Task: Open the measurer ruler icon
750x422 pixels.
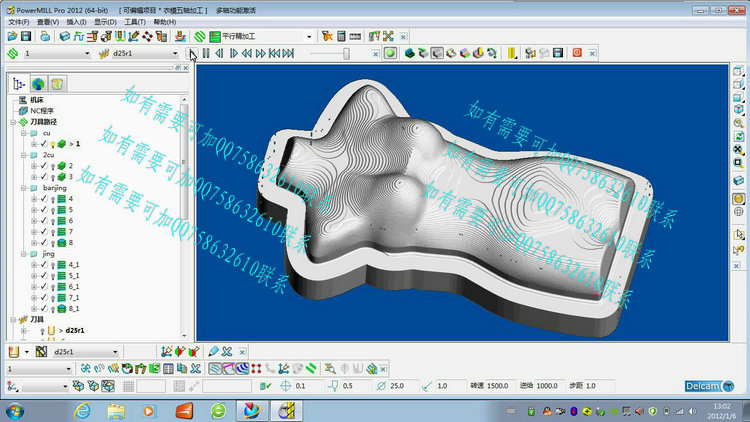Action: [355, 36]
